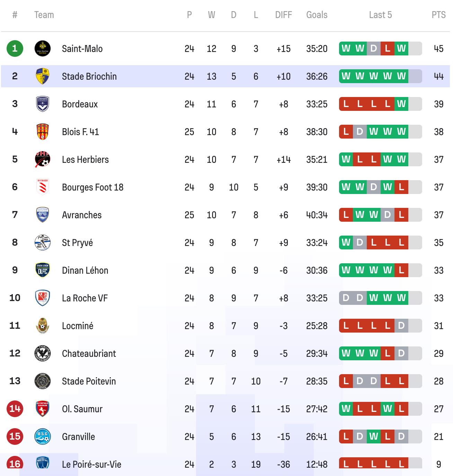Click the Les Herbiers club badge
The height and width of the screenshot is (476, 453).
point(43,159)
